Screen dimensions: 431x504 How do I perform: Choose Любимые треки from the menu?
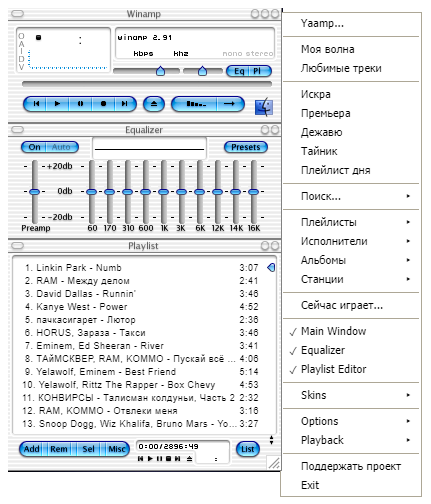351,68
